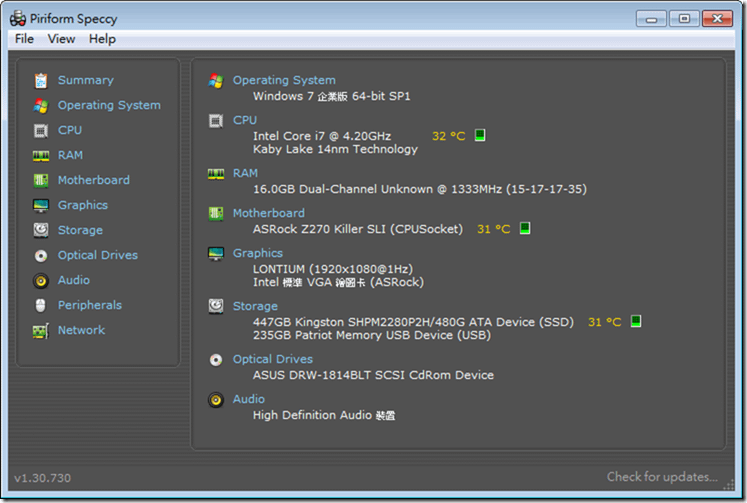This screenshot has height=503, width=747.
Task: Click the Optical Drives disc icon in summary panel
Action: (216, 360)
